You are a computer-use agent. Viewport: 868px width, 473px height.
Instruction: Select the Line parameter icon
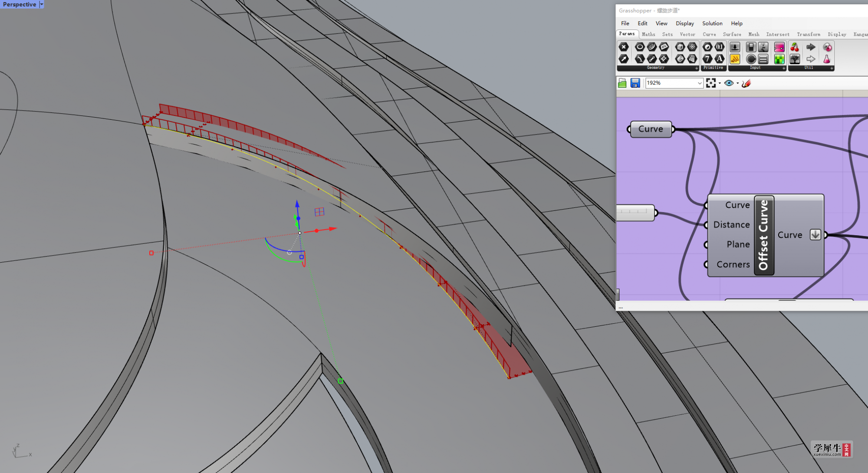click(x=651, y=59)
